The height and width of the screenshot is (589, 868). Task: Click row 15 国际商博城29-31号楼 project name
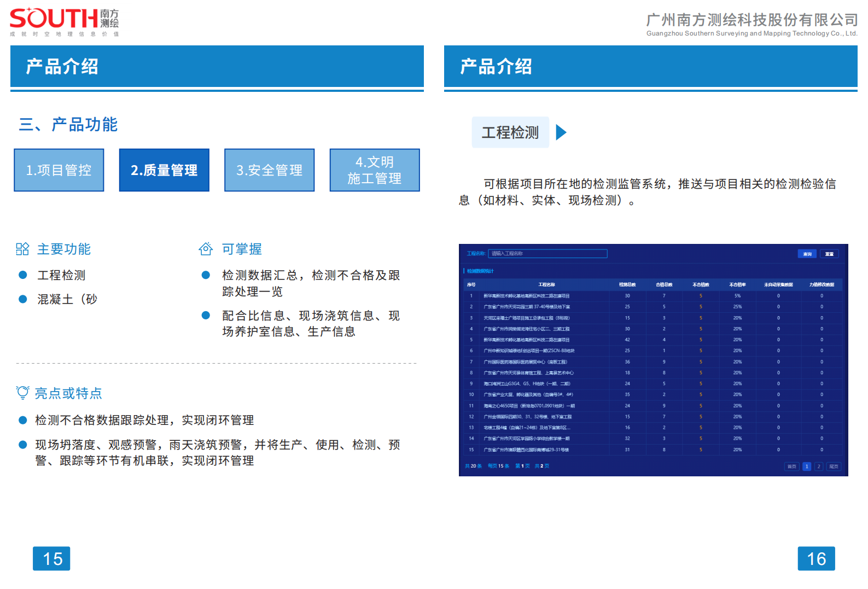click(x=526, y=450)
